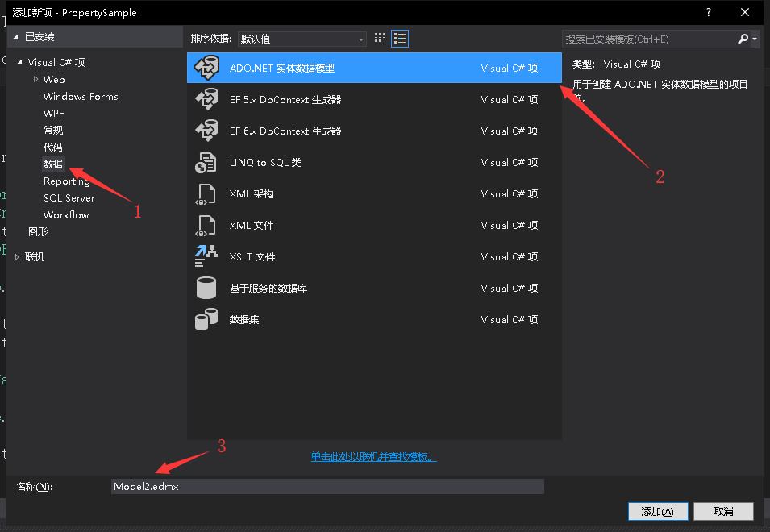
Task: Click the ADO.NET 实体数据模型 template icon
Action: click(206, 68)
